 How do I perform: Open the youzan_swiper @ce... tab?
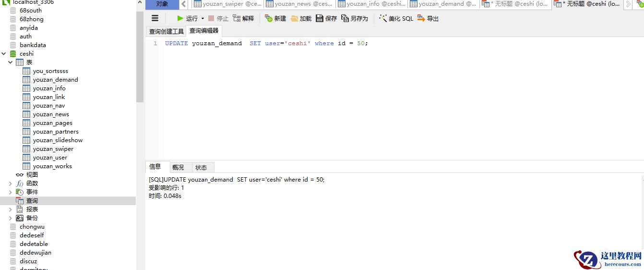pos(228,4)
